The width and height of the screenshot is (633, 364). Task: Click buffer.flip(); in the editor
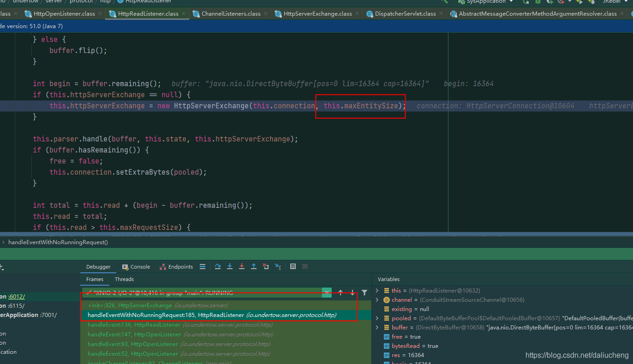click(78, 51)
